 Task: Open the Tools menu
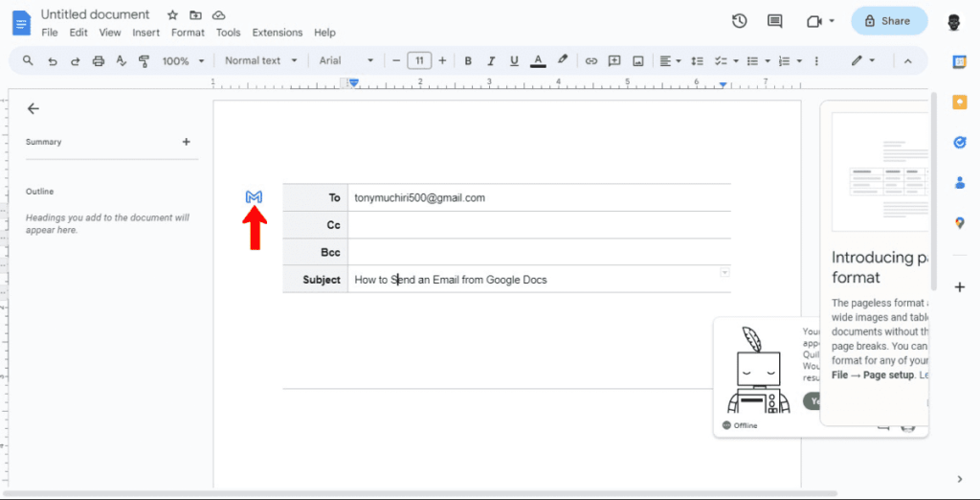click(228, 33)
